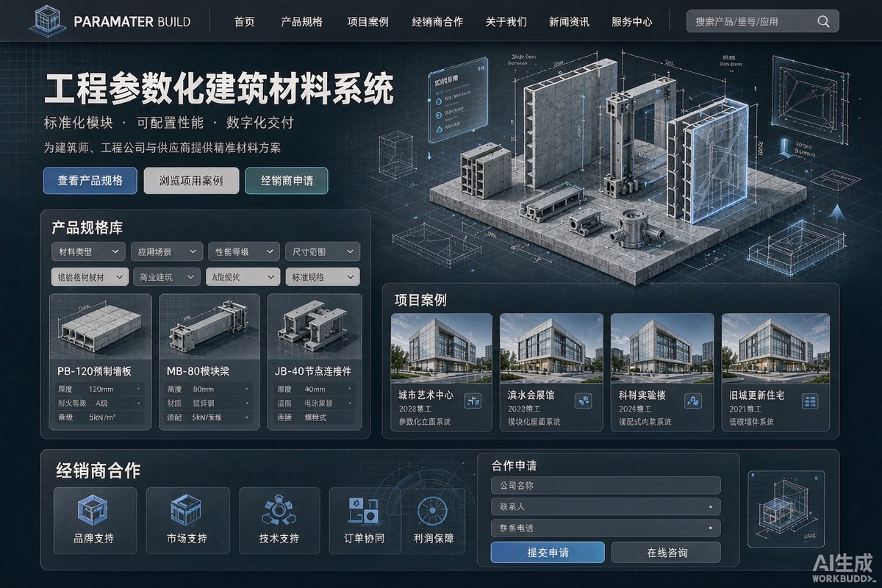This screenshot has width=882, height=588.
Task: Click the 在线咨询 button
Action: pyautogui.click(x=667, y=553)
